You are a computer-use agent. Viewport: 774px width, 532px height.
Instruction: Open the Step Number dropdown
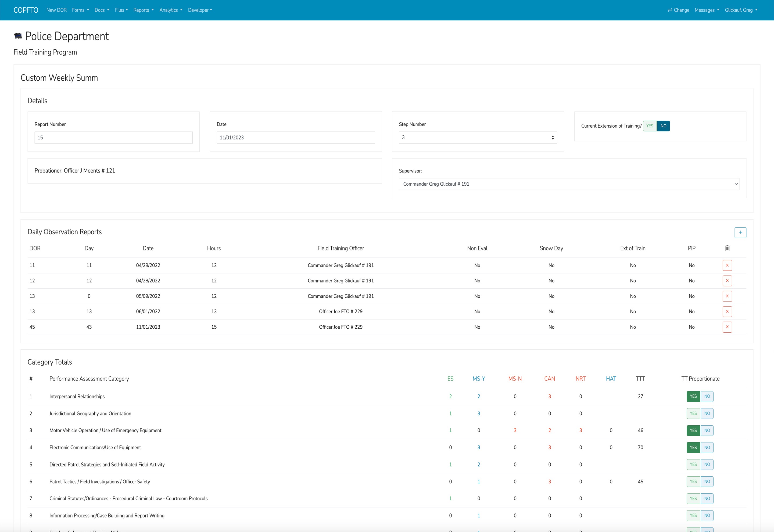[477, 137]
